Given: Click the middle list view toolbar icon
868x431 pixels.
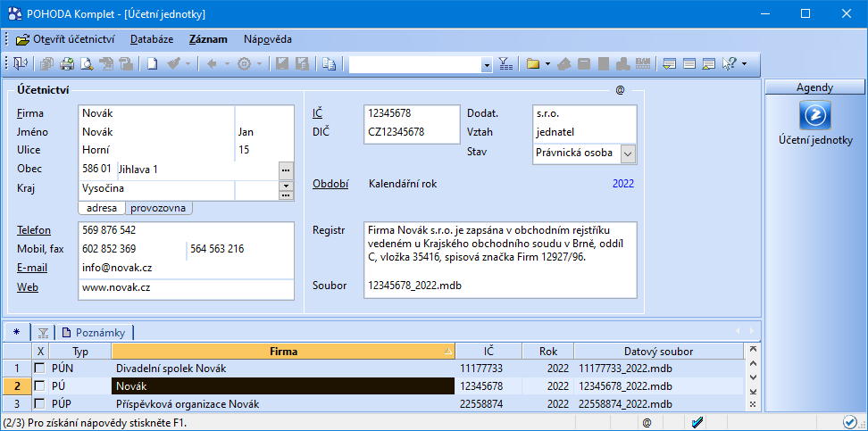Looking at the screenshot, I should 689,63.
